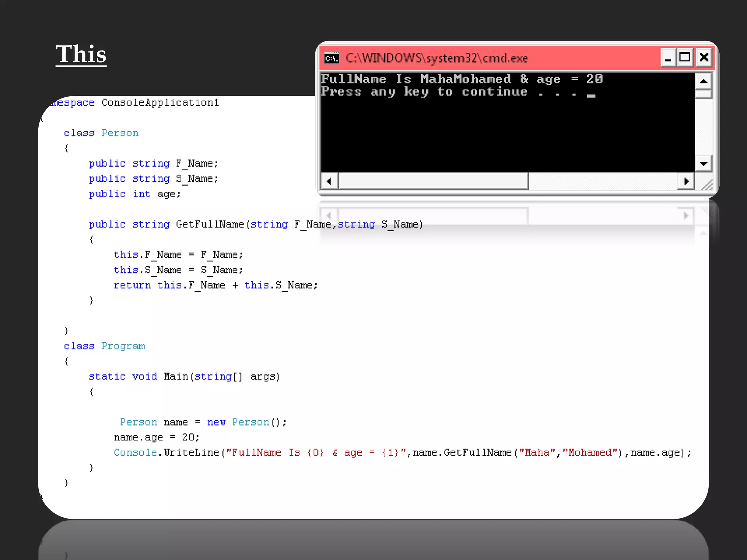Click the console resize grip corner
The height and width of the screenshot is (560, 747).
tap(707, 185)
